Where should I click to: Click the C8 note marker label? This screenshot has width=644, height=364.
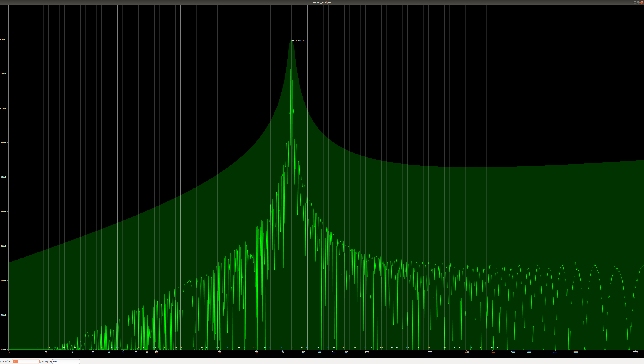point(497,348)
